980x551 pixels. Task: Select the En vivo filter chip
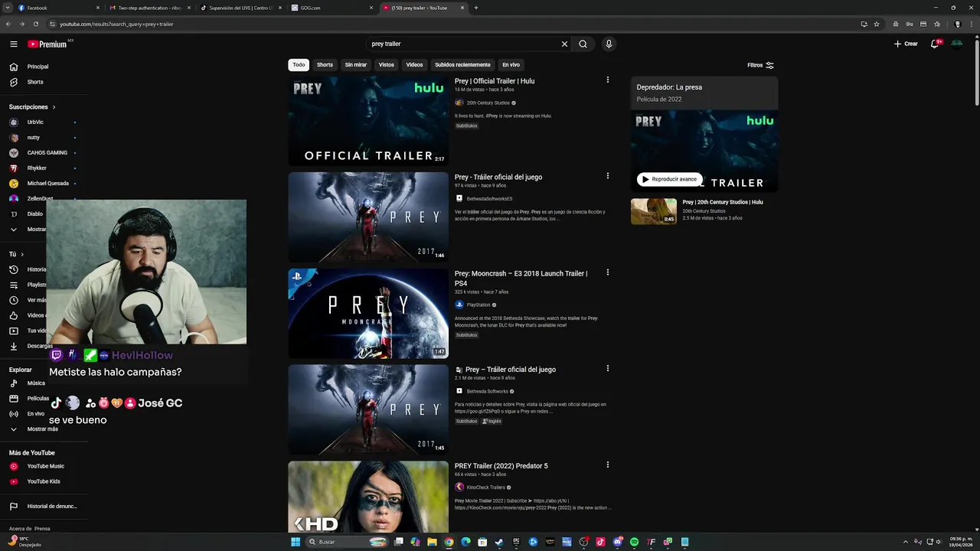[511, 65]
